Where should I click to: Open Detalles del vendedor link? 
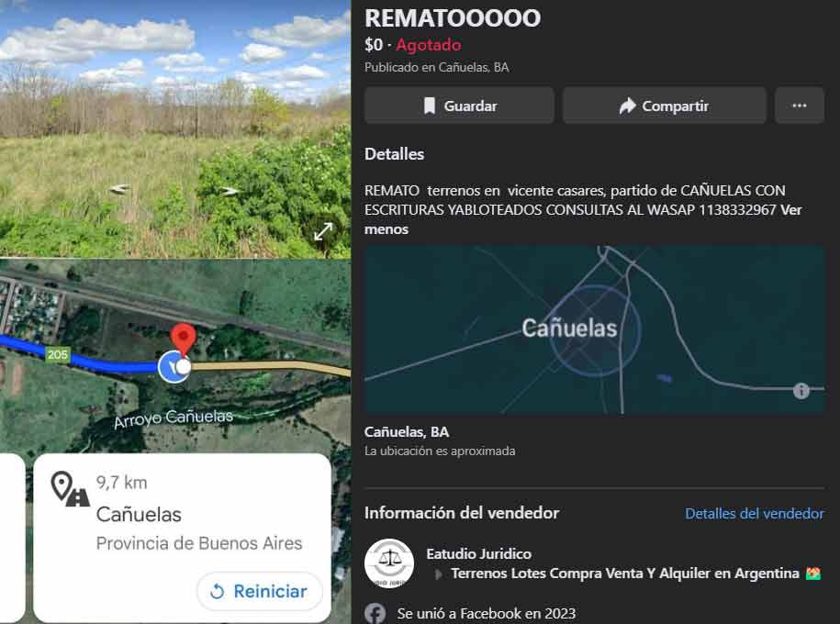click(x=755, y=513)
